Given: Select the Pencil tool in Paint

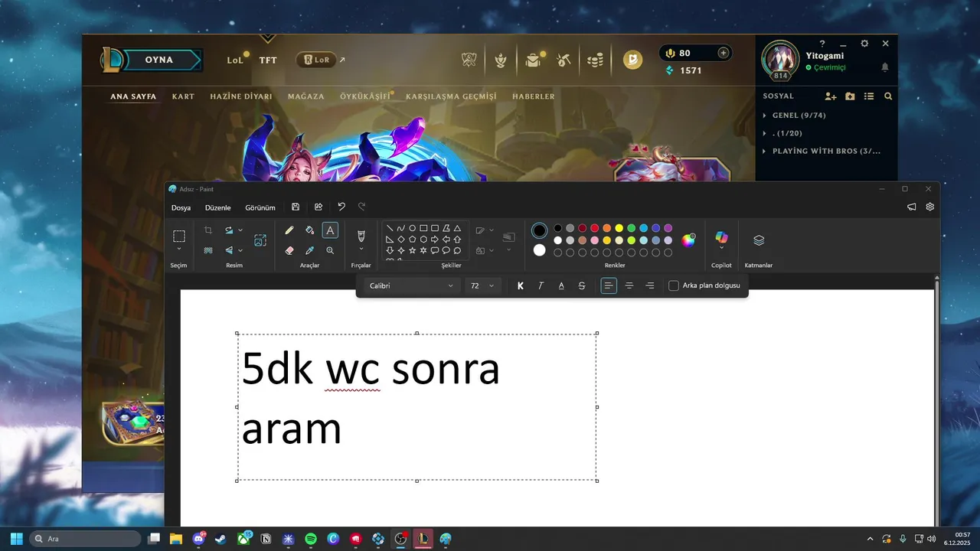Looking at the screenshot, I should pos(289,230).
